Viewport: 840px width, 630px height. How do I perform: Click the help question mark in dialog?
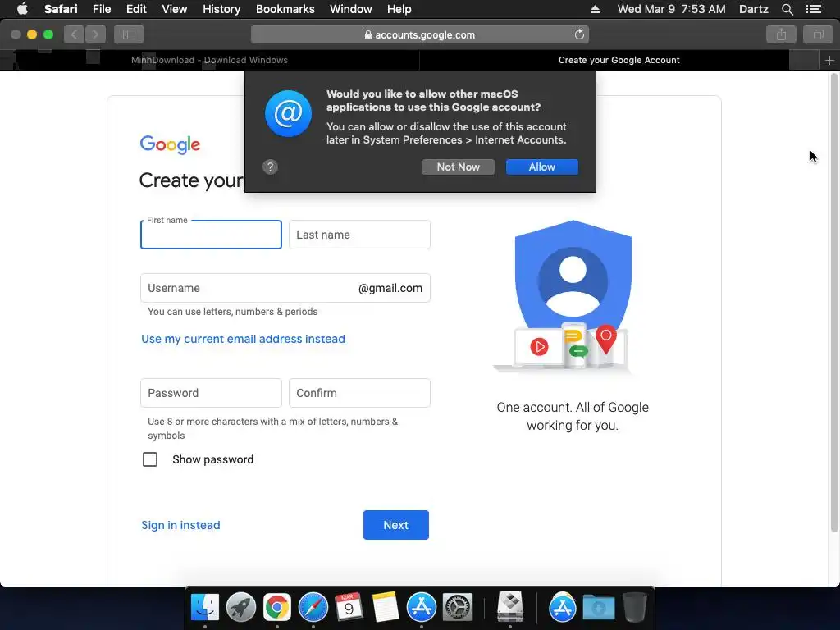[x=270, y=167]
